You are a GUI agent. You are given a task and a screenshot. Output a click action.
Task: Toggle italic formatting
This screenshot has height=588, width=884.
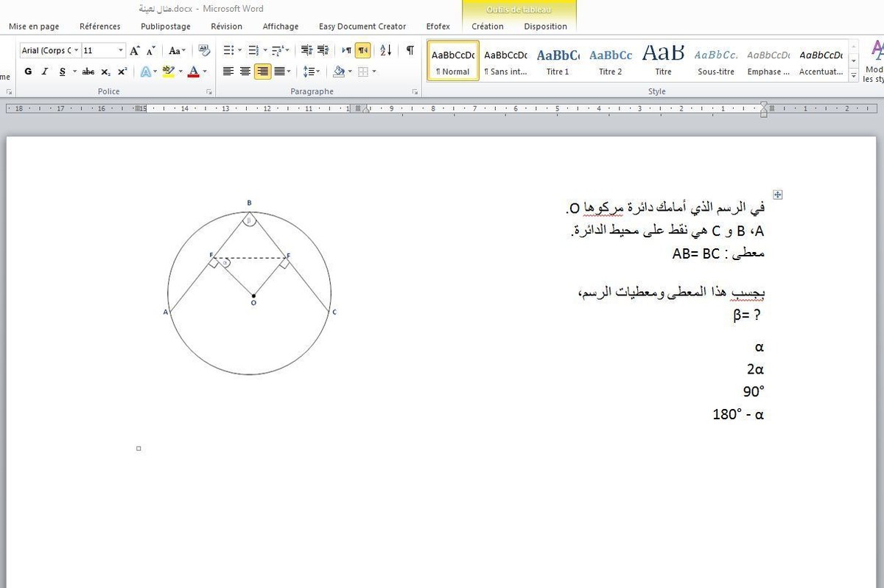click(45, 71)
